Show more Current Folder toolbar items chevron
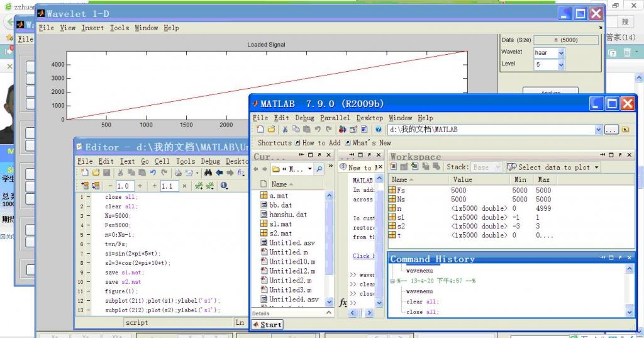644x338 pixels. coord(331,166)
